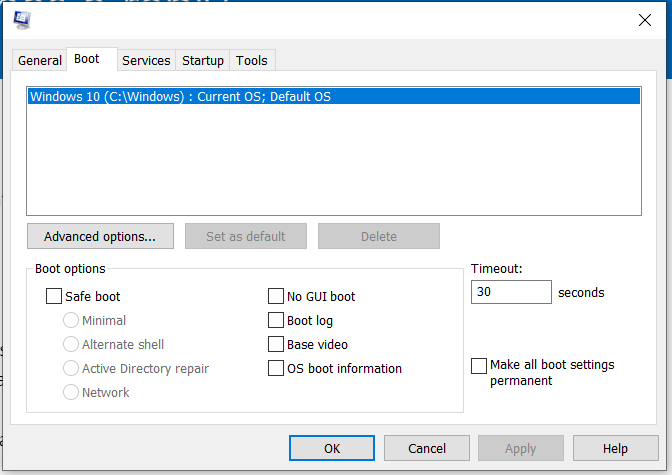This screenshot has width=672, height=475.
Task: Open Help for System Configuration
Action: 615,449
